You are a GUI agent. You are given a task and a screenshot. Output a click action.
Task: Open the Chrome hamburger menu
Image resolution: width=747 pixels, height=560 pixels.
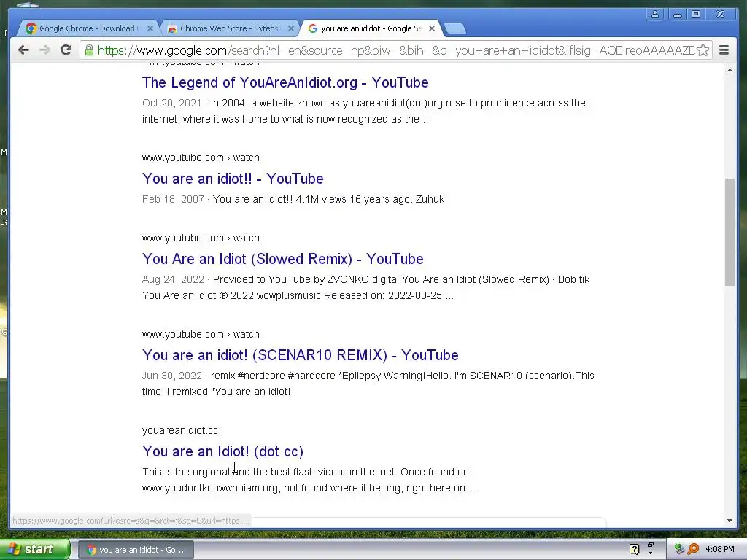724,50
